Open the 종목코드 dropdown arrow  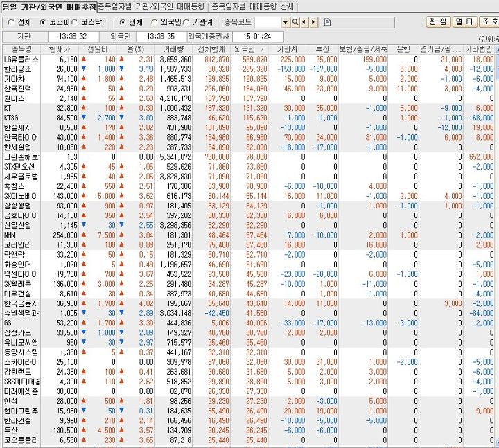coord(286,22)
